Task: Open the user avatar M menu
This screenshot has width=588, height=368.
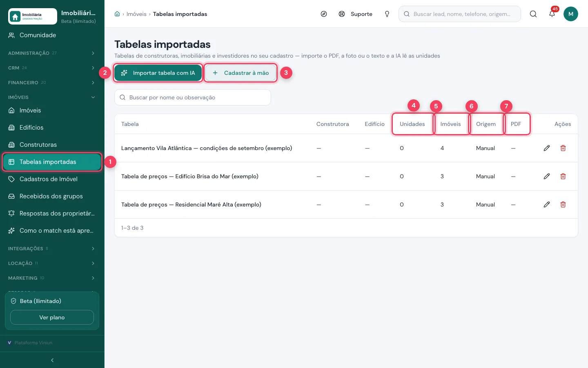Action: [x=571, y=14]
